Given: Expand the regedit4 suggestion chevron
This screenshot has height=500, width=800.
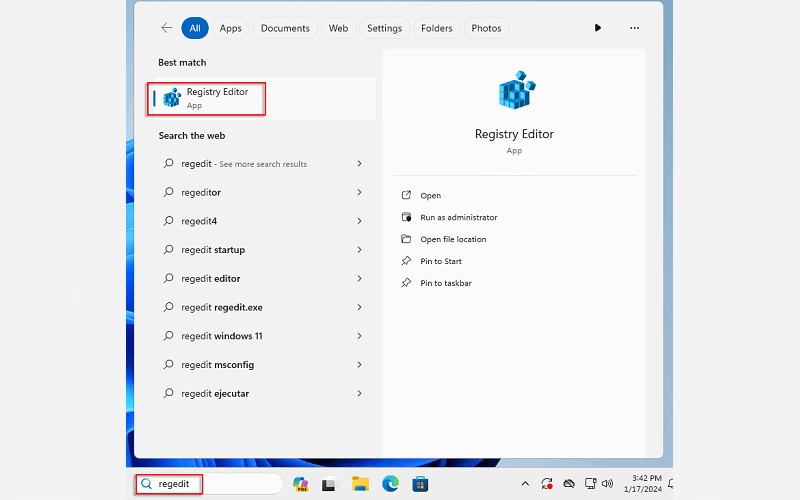Looking at the screenshot, I should click(359, 220).
